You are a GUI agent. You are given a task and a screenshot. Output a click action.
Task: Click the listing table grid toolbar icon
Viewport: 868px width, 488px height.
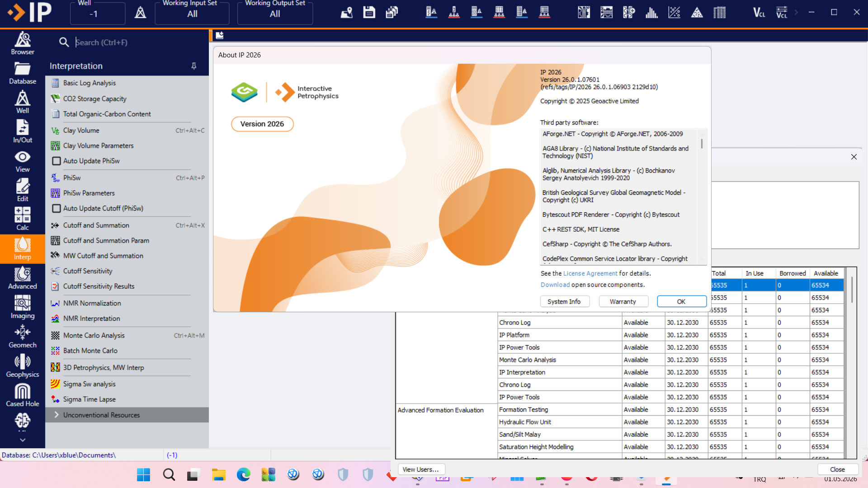coord(719,12)
